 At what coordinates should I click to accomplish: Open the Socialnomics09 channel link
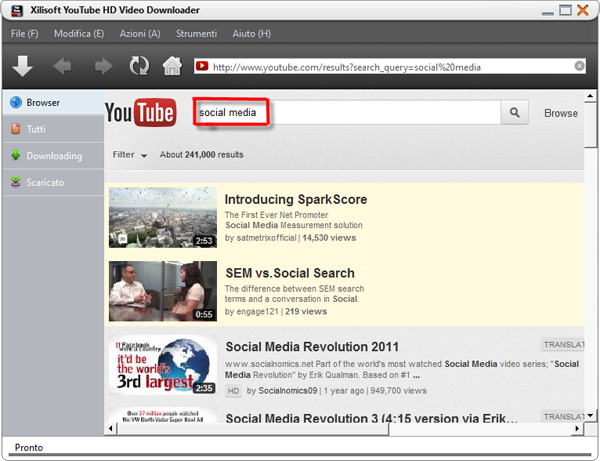[288, 391]
